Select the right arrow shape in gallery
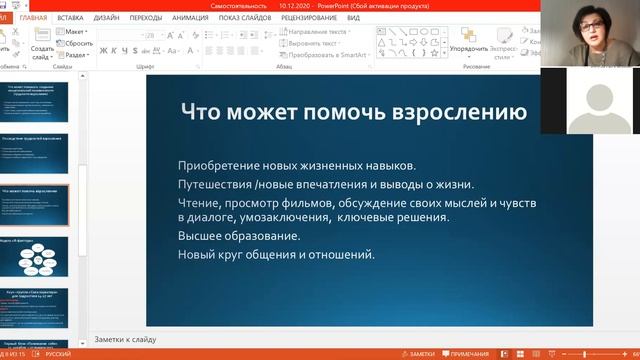Screen dimensions: 640x360 [x=413, y=42]
